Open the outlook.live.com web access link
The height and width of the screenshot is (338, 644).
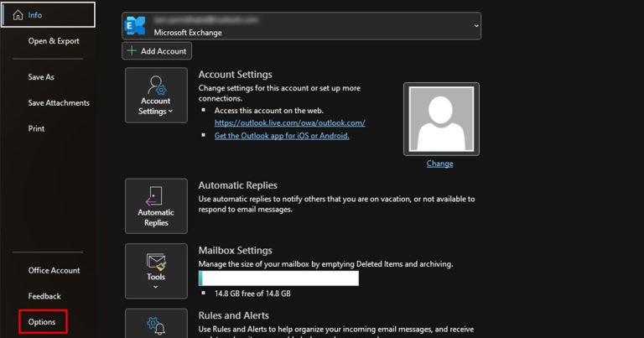pyautogui.click(x=289, y=122)
